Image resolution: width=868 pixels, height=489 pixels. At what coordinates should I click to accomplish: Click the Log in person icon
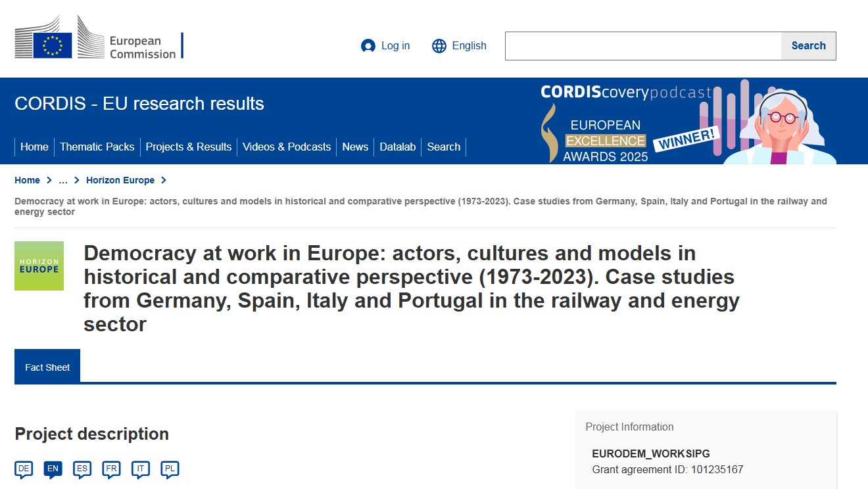(x=367, y=45)
